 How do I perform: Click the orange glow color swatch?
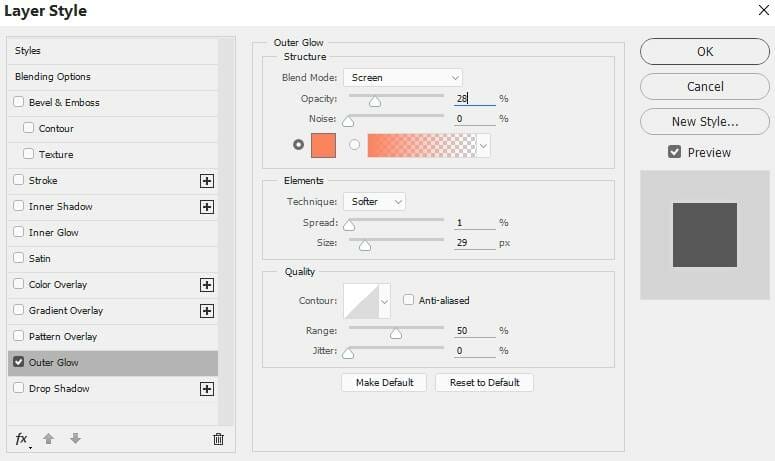[x=323, y=145]
